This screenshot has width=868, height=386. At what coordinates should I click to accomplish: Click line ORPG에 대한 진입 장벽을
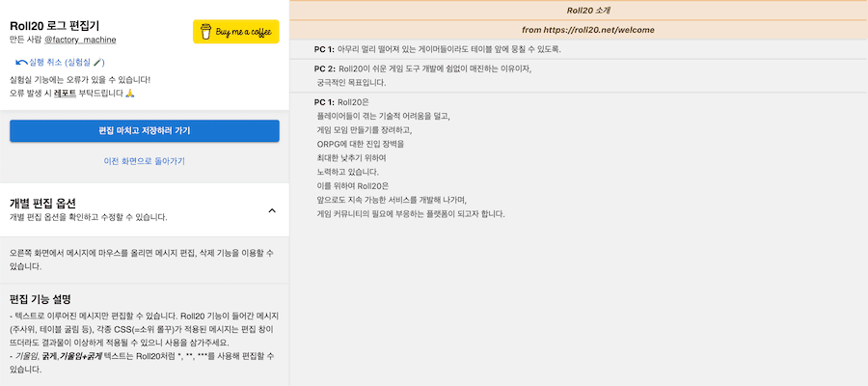(x=361, y=145)
